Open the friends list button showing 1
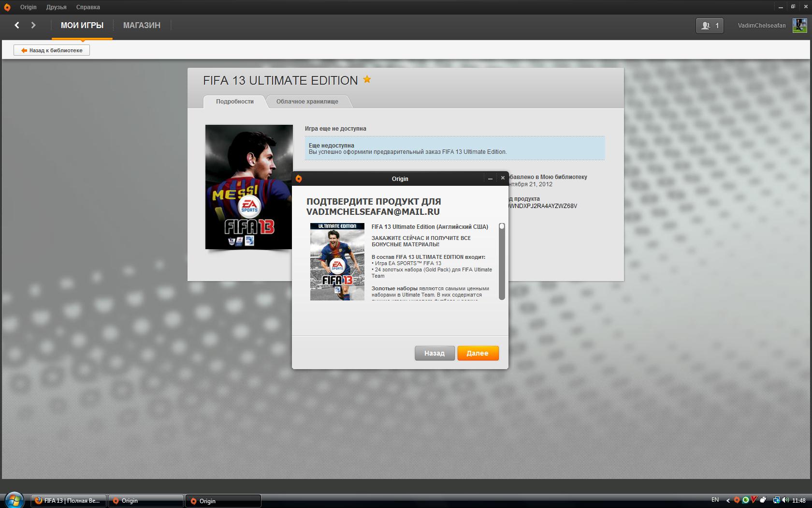The height and width of the screenshot is (508, 812). (710, 26)
